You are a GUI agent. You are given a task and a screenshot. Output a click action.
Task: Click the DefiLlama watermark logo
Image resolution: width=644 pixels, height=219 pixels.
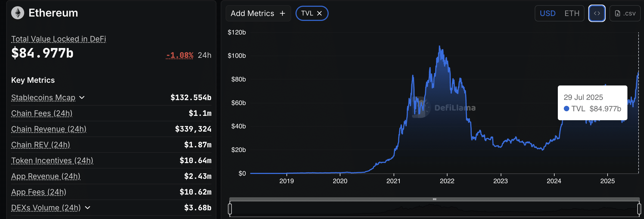(x=421, y=107)
